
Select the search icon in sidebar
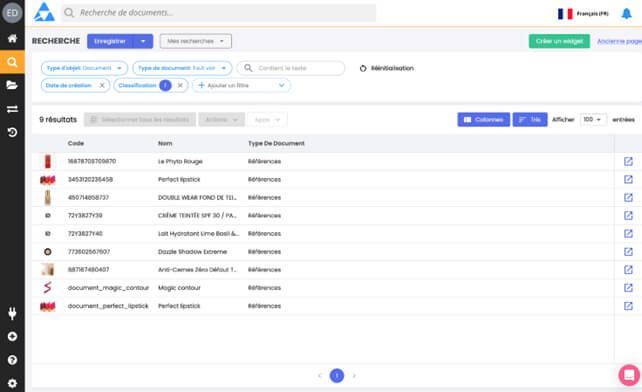click(12, 62)
